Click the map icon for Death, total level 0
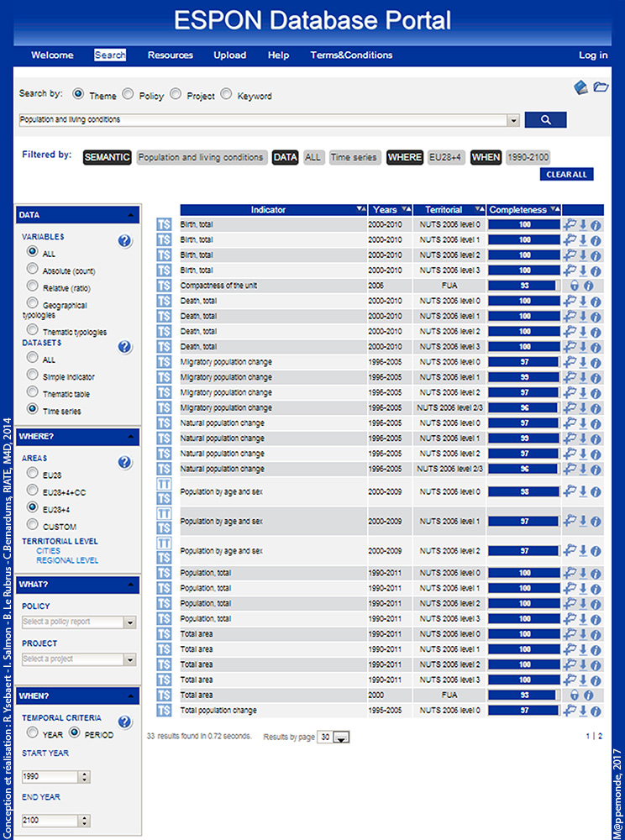The image size is (625, 840). tap(570, 301)
